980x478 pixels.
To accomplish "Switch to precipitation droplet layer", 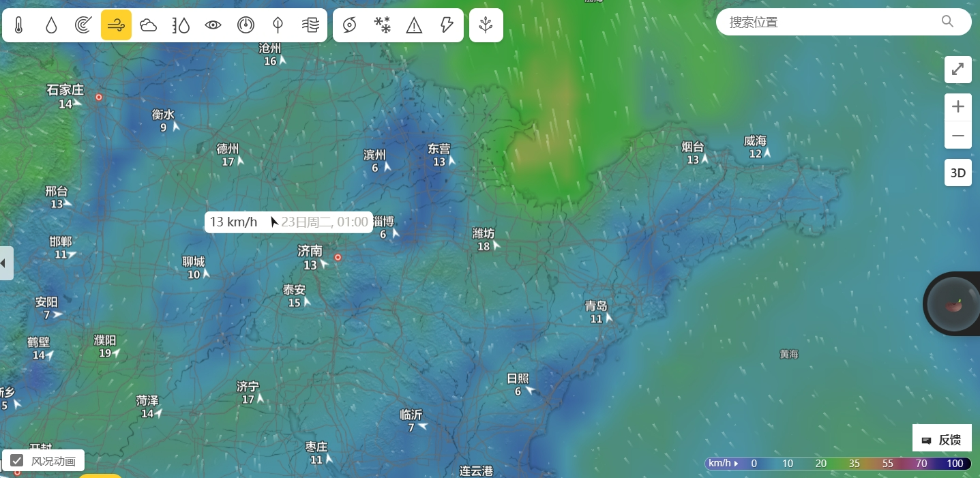I will (51, 25).
